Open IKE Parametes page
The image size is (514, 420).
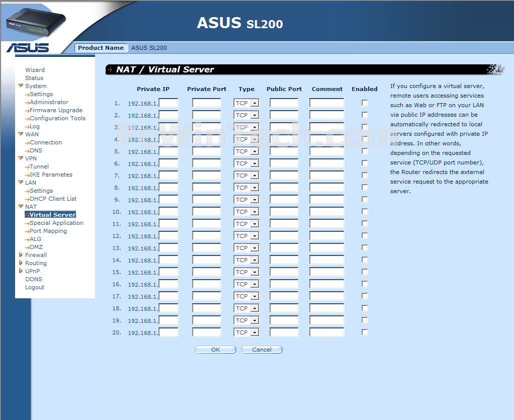(x=51, y=175)
